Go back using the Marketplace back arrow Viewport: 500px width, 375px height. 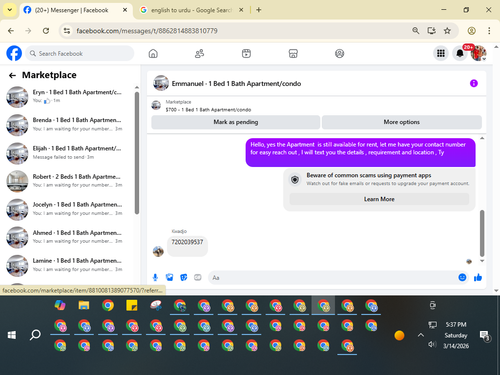[x=12, y=76]
